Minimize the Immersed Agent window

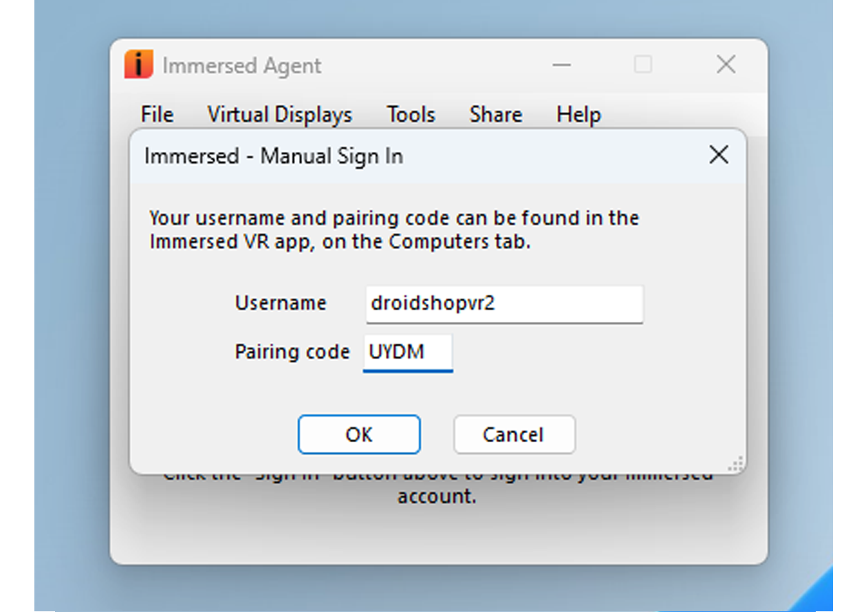tap(562, 65)
